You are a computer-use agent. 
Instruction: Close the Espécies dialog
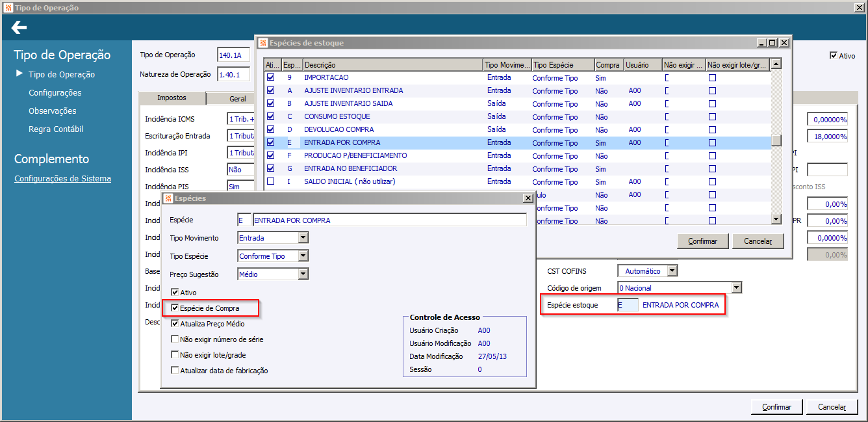coord(527,198)
